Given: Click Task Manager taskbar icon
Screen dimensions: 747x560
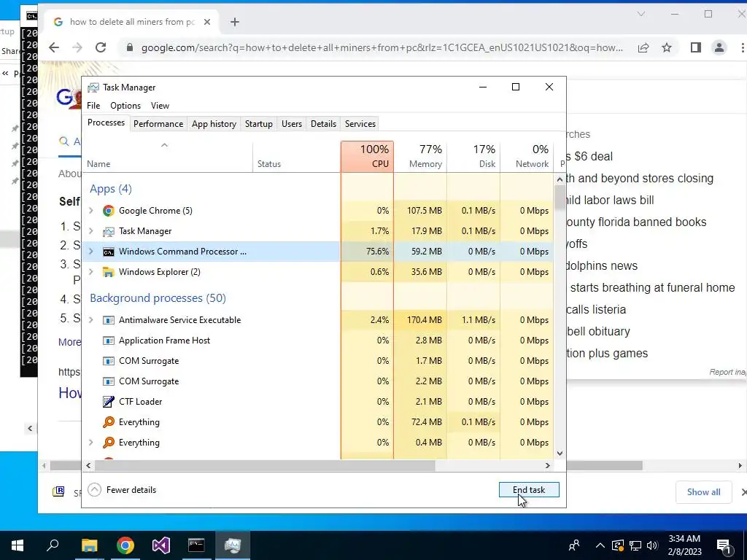Looking at the screenshot, I should tap(233, 545).
